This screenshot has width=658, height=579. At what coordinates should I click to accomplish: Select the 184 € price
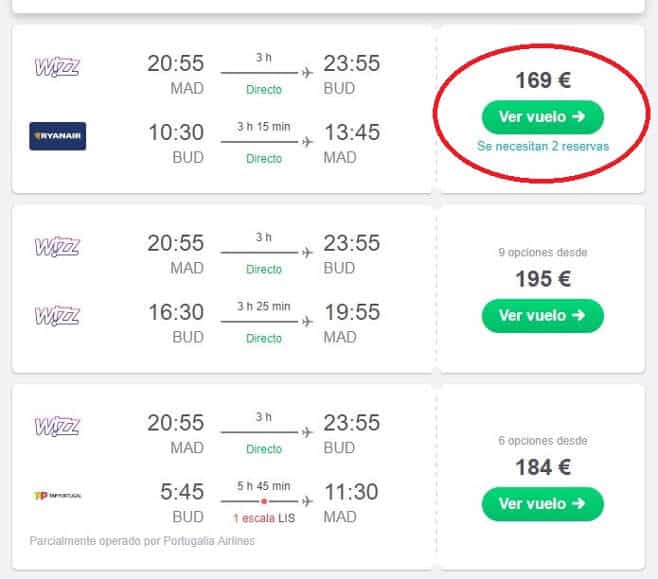pyautogui.click(x=543, y=466)
